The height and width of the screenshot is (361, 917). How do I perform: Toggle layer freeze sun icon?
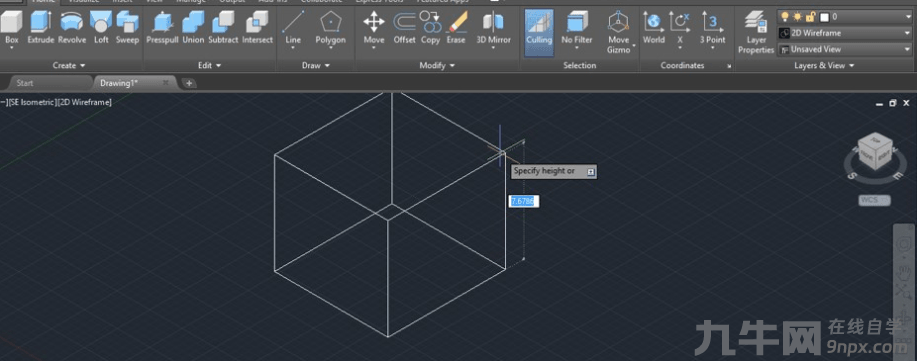coord(798,17)
